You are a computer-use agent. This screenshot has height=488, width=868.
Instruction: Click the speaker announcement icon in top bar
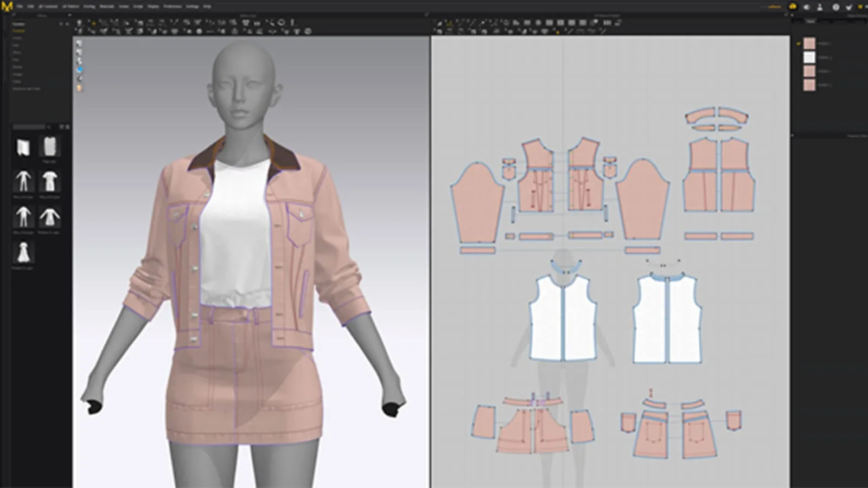click(x=807, y=7)
